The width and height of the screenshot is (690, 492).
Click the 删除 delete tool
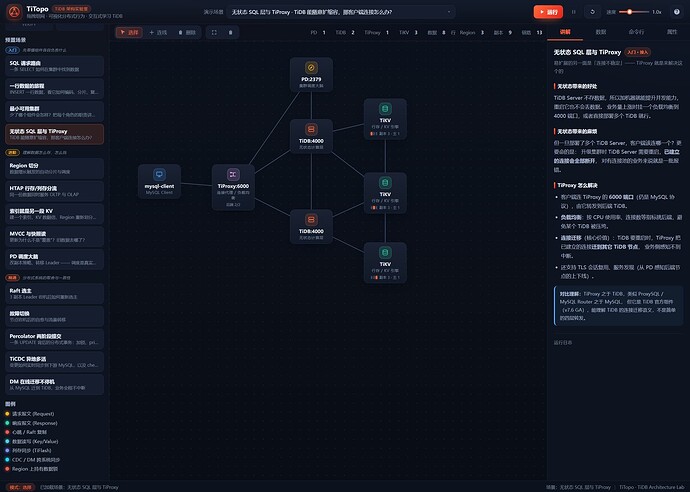click(x=187, y=32)
